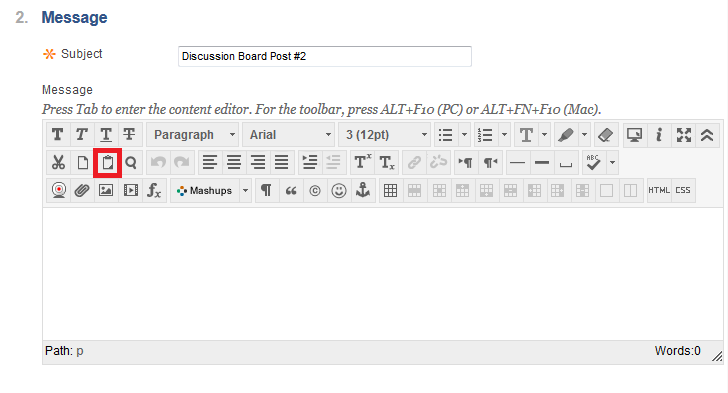Open the Arial font dropdown
Screen dimensions: 728x393
289,135
